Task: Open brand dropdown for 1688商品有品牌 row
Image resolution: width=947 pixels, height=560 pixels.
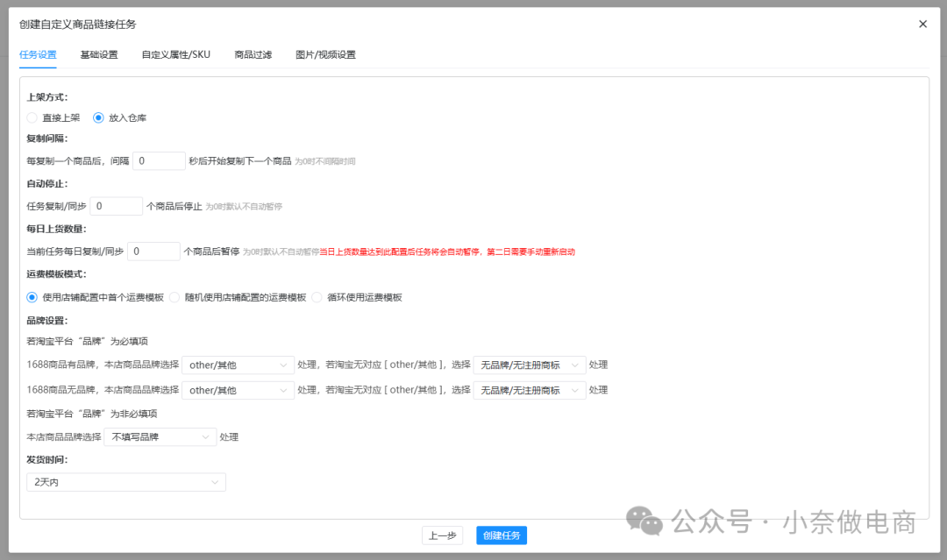Action: pos(238,365)
